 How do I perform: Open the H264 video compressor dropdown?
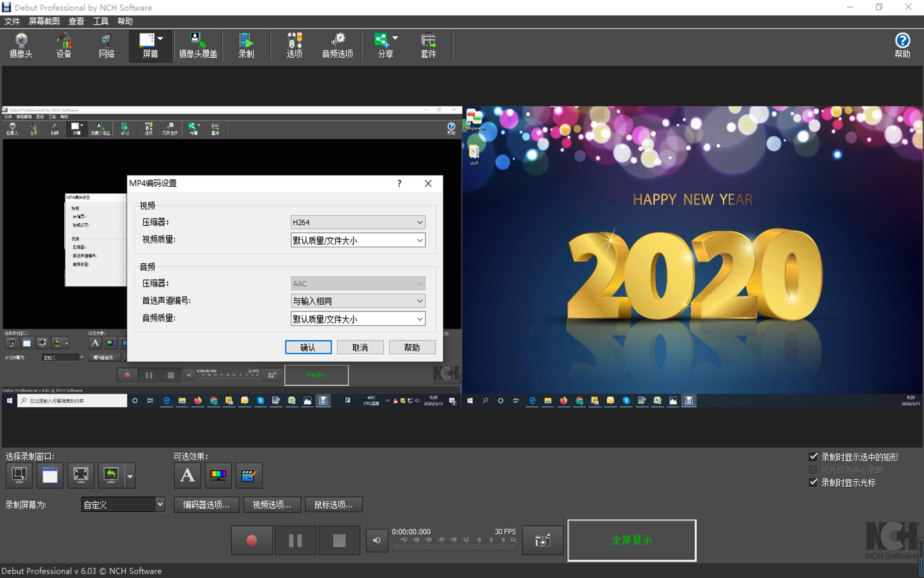point(358,222)
